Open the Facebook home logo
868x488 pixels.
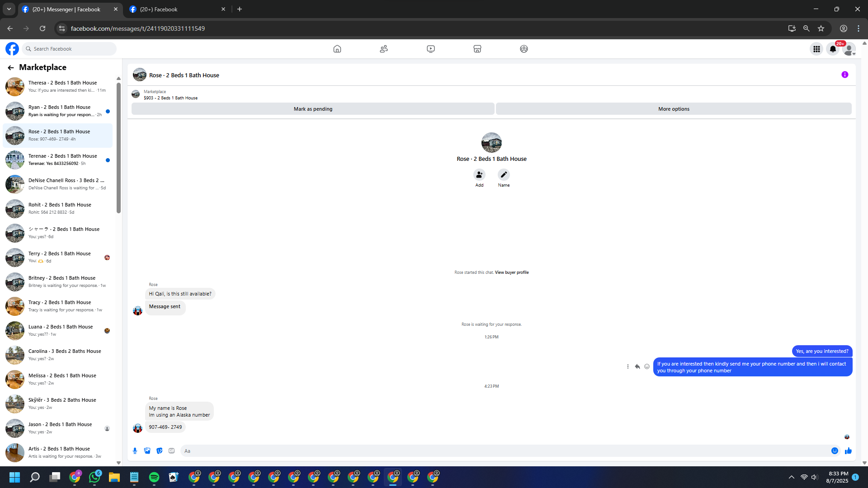point(12,49)
